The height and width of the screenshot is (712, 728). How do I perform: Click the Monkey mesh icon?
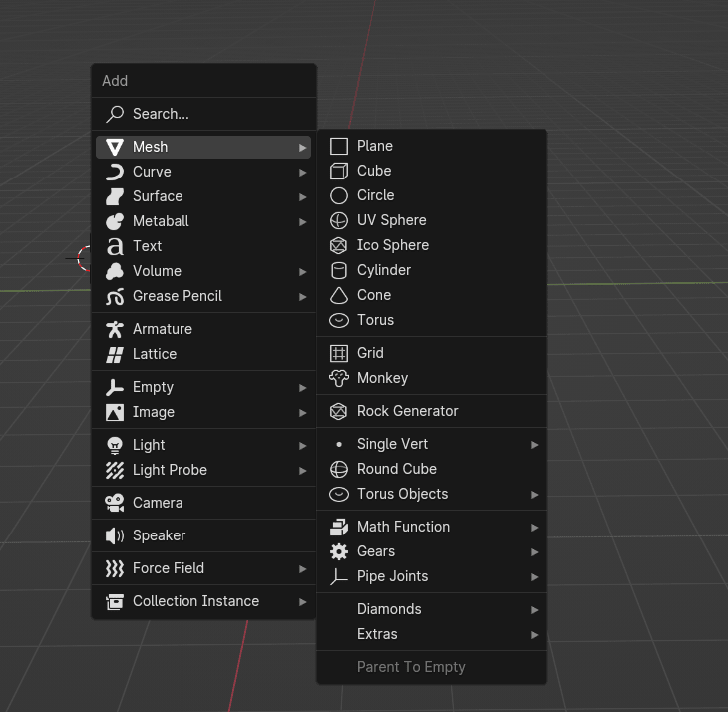[339, 378]
